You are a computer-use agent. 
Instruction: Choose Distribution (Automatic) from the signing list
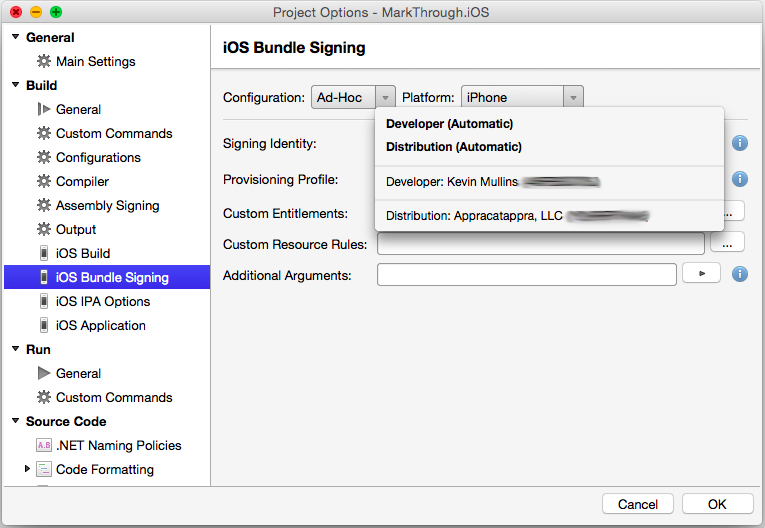(x=453, y=147)
